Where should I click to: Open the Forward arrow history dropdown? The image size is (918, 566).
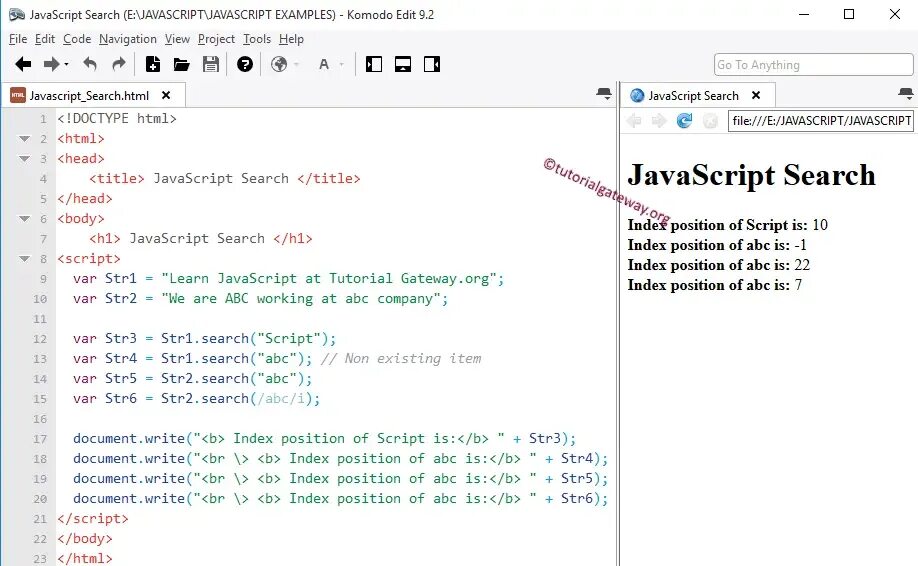tap(66, 64)
